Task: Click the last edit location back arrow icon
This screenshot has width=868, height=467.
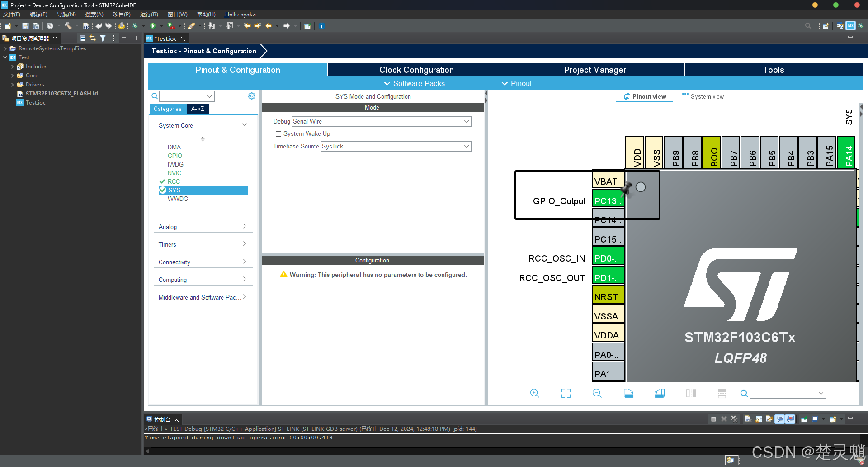Action: (x=247, y=26)
